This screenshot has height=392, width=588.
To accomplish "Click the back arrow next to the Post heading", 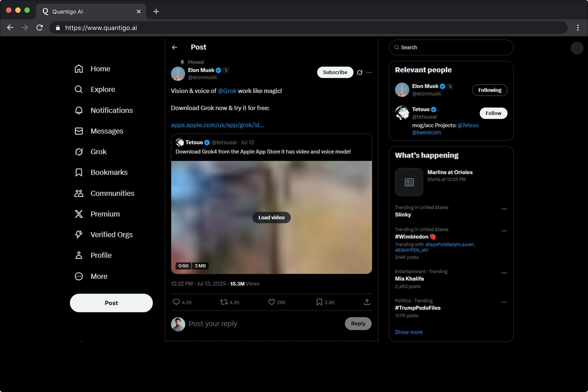I will point(175,47).
